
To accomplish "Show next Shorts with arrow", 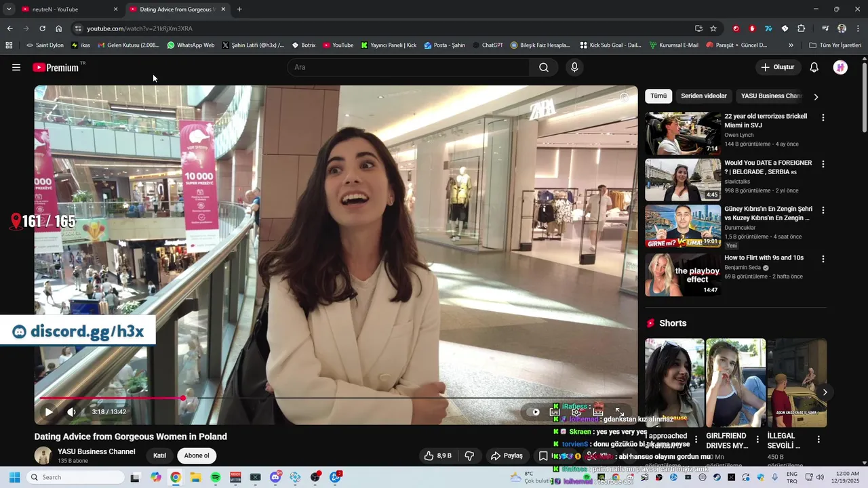I will [x=825, y=392].
